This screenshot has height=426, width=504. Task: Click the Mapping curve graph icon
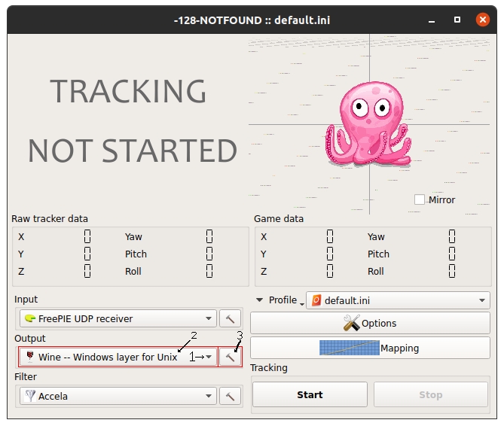(349, 348)
